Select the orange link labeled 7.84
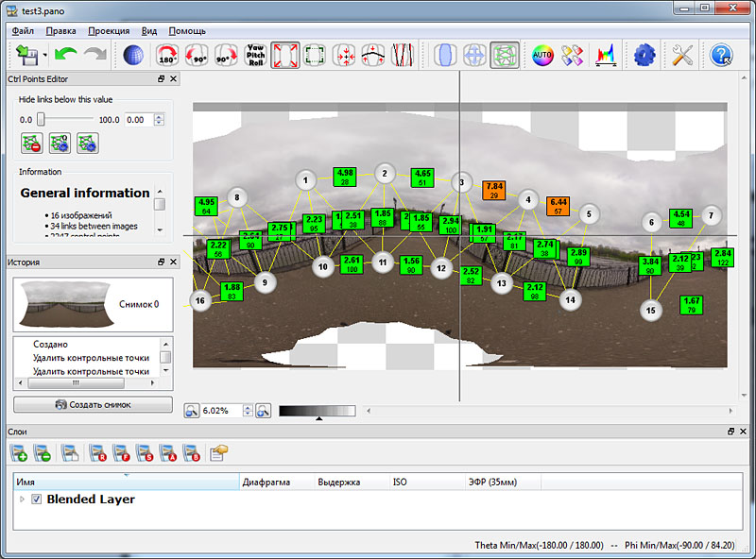This screenshot has height=559, width=756. click(x=494, y=190)
